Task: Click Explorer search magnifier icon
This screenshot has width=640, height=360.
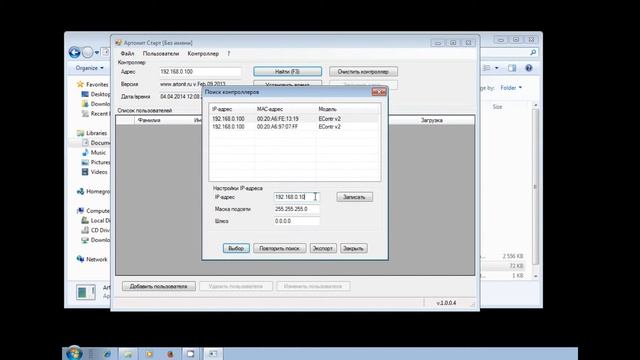Action: 533,53
